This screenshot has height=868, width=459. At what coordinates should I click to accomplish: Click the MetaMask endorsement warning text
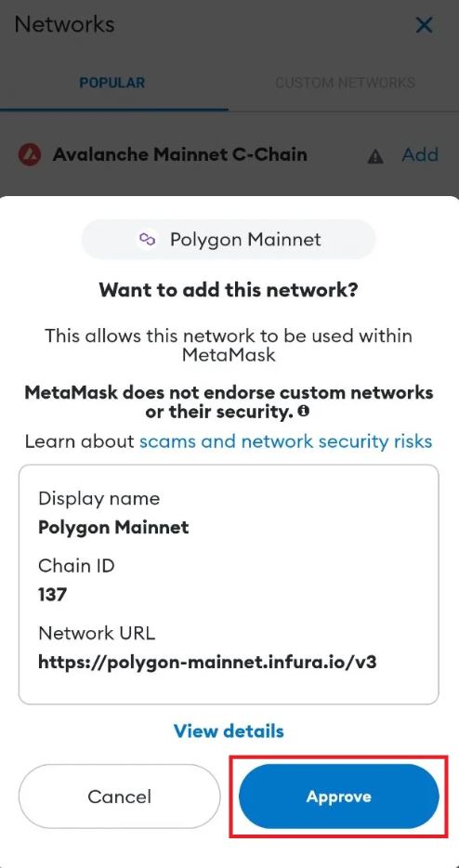tap(229, 402)
